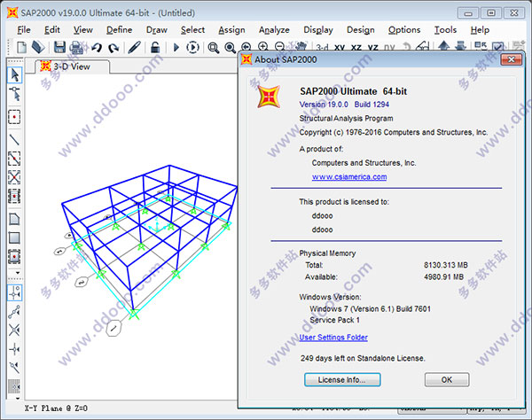Expand the draw toolbar overflow arrow
The height and width of the screenshot is (420, 532).
(x=18, y=273)
